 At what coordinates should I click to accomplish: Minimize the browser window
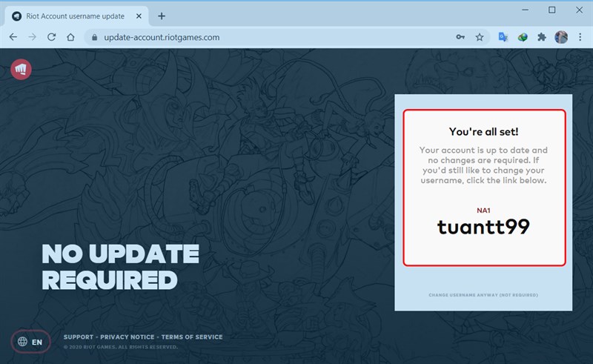[x=525, y=10]
